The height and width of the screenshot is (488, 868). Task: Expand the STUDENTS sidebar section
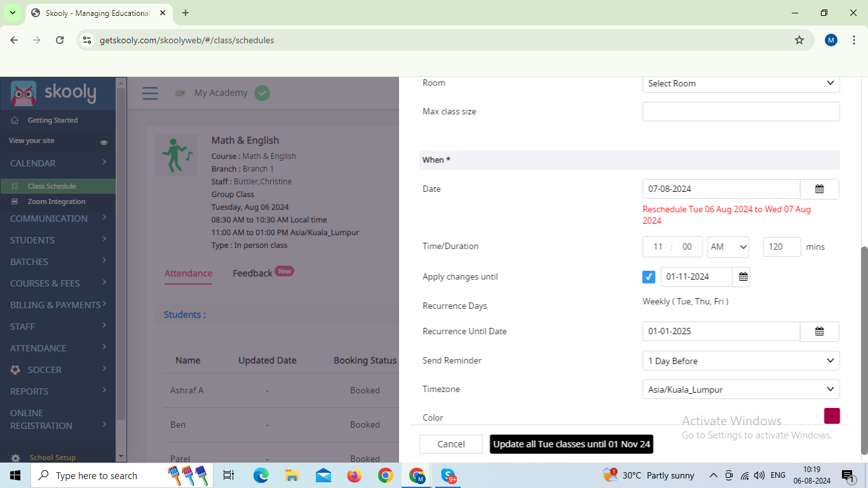click(58, 240)
